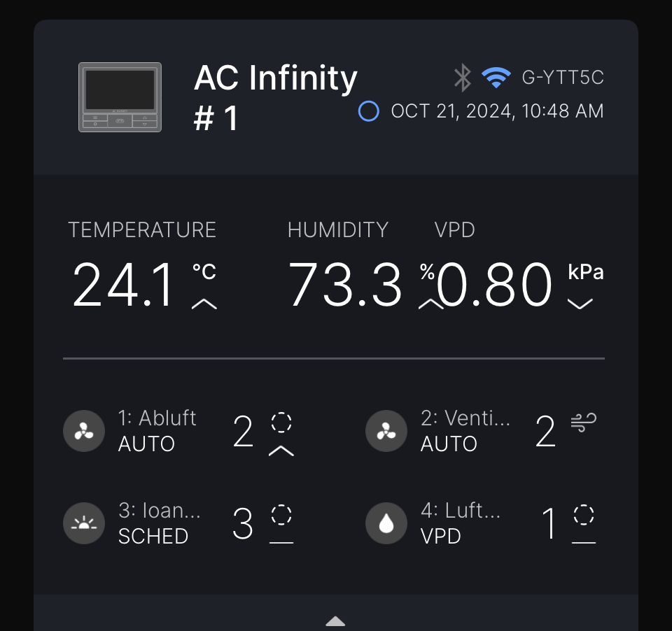Image resolution: width=672 pixels, height=631 pixels.
Task: Click the dashed circle icon on port 1
Action: point(281,423)
